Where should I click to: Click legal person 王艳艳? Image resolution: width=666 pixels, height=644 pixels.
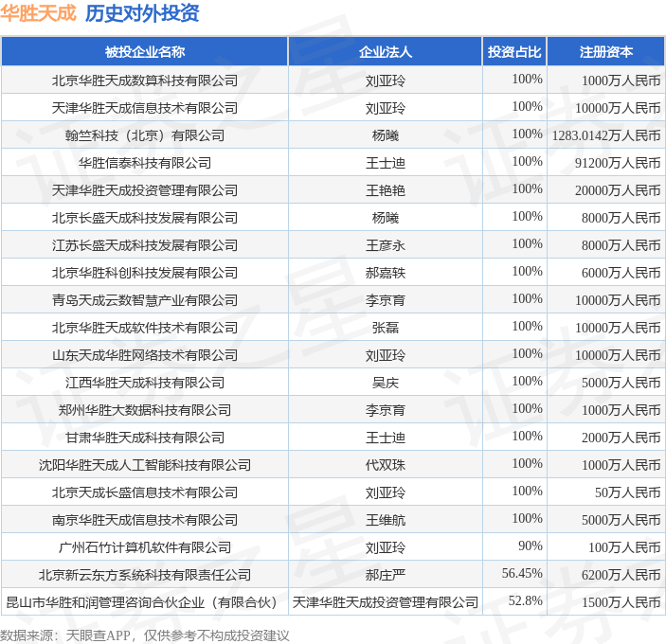[386, 190]
